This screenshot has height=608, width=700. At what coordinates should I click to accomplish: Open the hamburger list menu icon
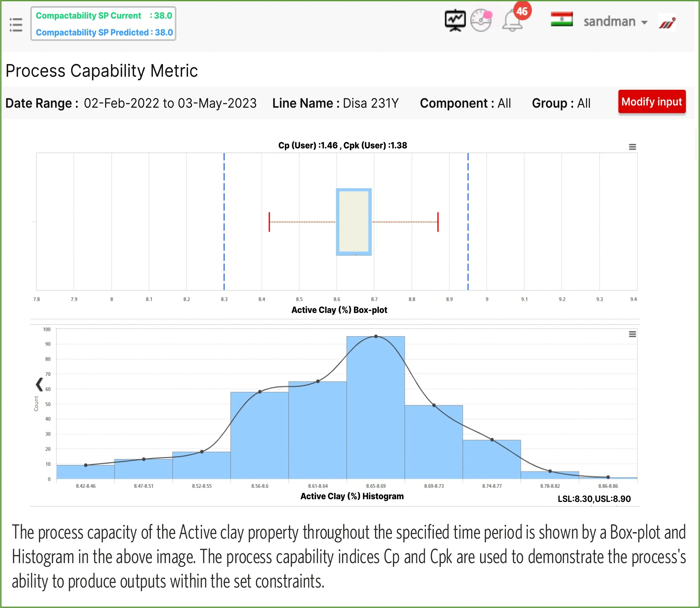tap(16, 25)
